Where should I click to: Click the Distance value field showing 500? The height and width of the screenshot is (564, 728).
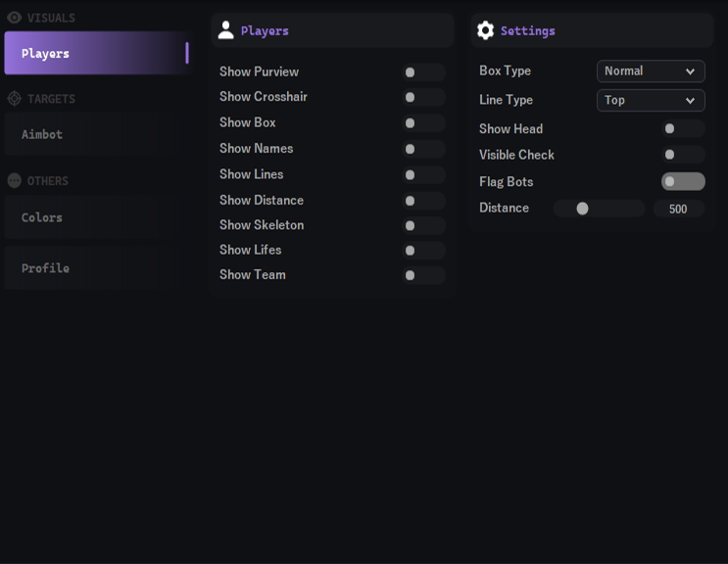click(678, 209)
